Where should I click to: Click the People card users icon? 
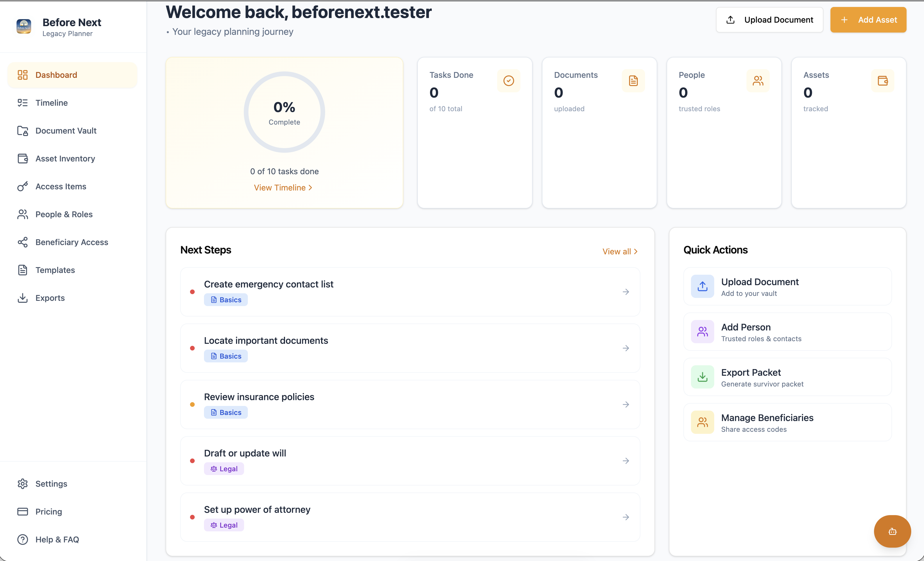coord(758,80)
